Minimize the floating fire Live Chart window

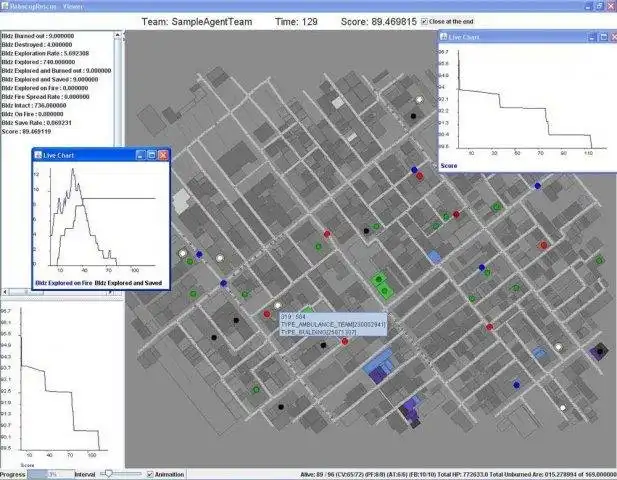click(140, 155)
